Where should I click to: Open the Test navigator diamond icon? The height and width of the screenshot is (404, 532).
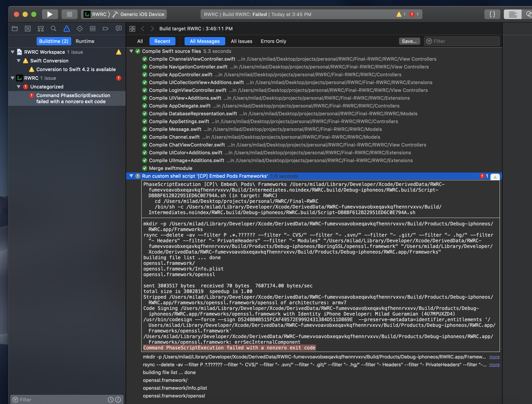(x=80, y=29)
